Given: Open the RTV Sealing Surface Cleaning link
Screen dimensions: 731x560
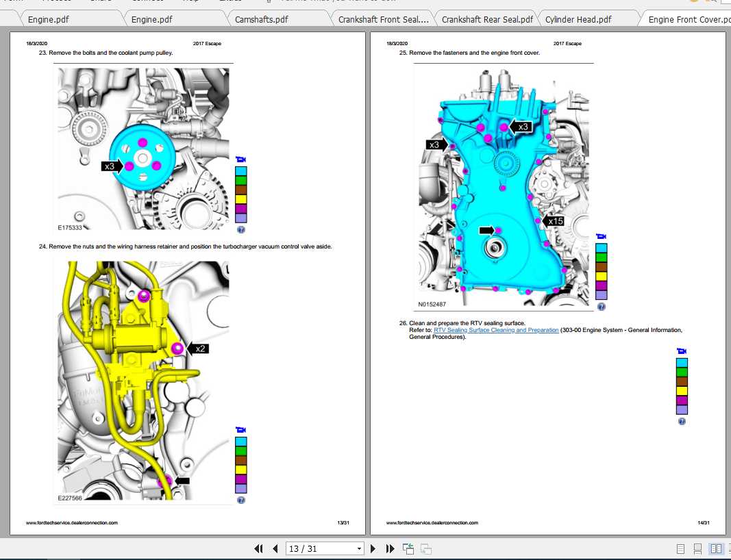Looking at the screenshot, I should click(495, 329).
